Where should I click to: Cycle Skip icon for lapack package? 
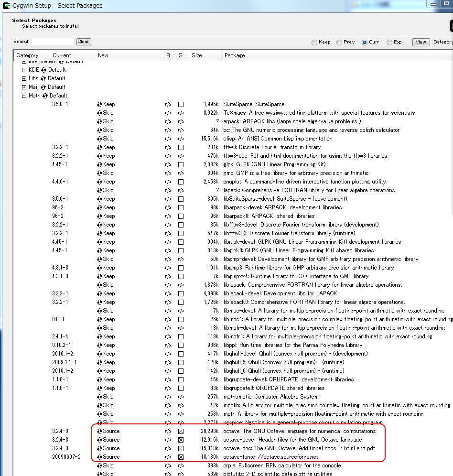[99, 190]
